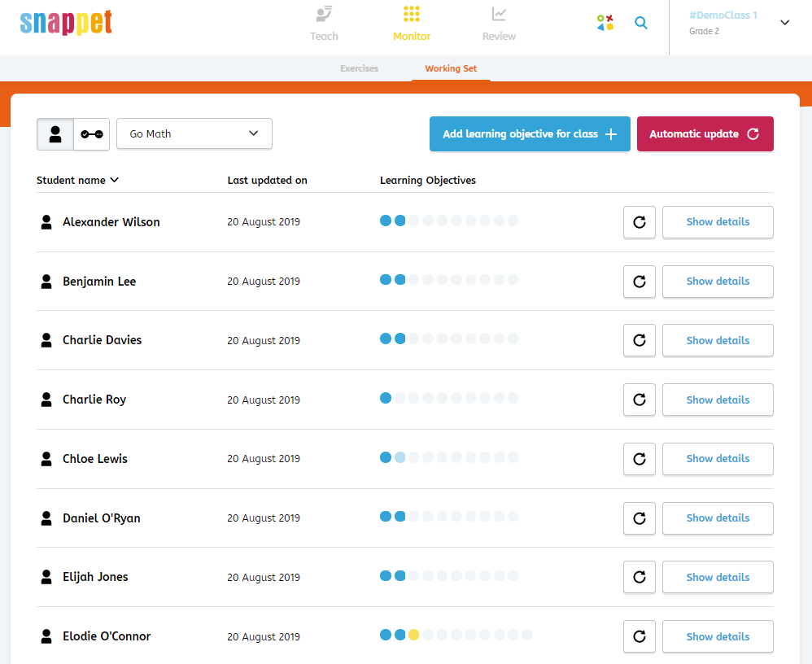Sort by Student name column
This screenshot has width=812, height=664.
(x=77, y=181)
